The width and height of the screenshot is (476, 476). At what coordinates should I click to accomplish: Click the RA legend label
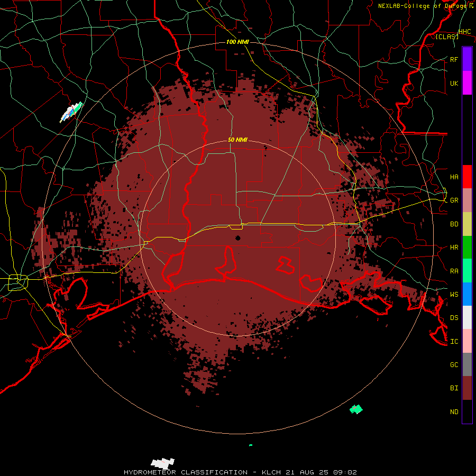[454, 271]
